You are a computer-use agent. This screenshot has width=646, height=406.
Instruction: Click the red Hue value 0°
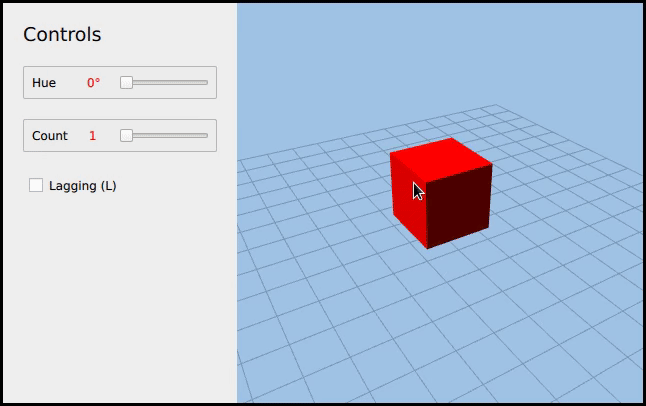(x=93, y=83)
